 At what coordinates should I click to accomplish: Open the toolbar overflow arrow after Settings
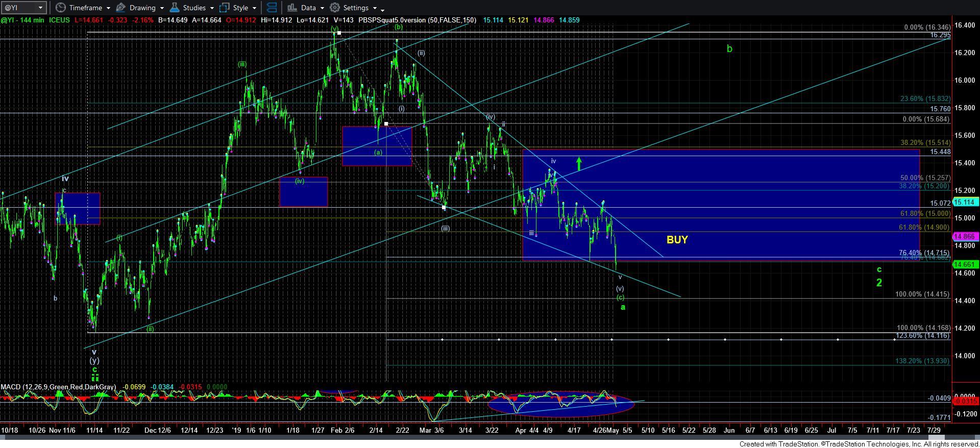[x=382, y=9]
